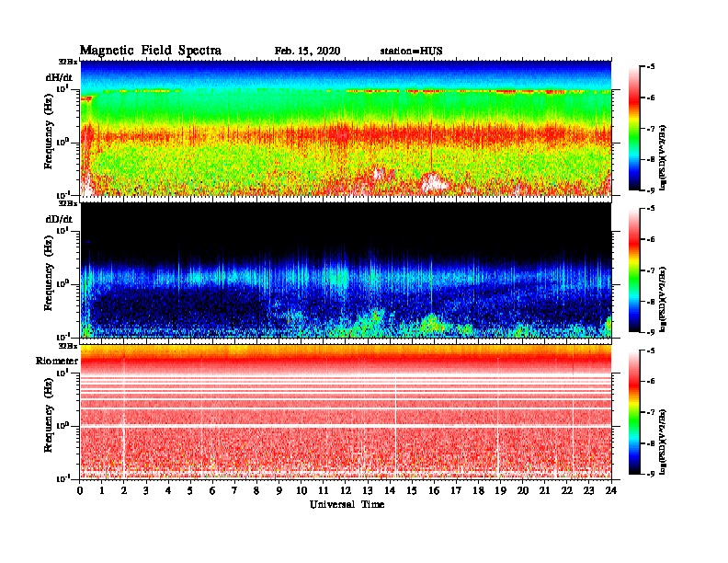Click hour tick label "8" on time axis
The image size is (728, 563).
click(256, 490)
